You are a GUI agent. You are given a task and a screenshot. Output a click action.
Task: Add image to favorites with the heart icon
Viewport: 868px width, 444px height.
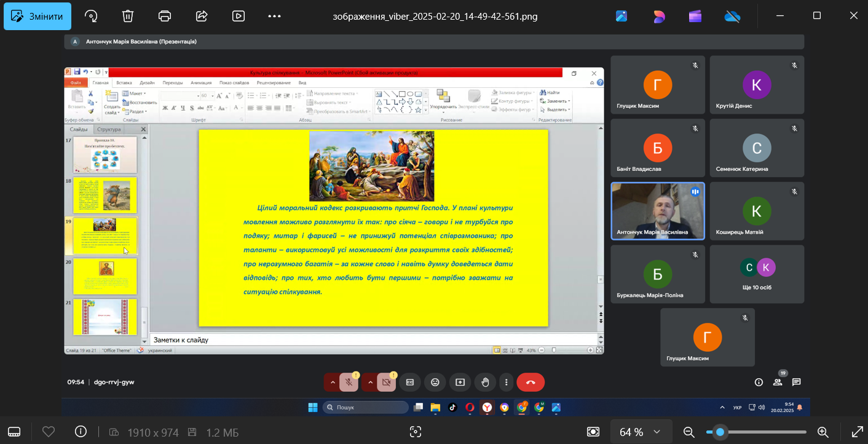point(49,432)
